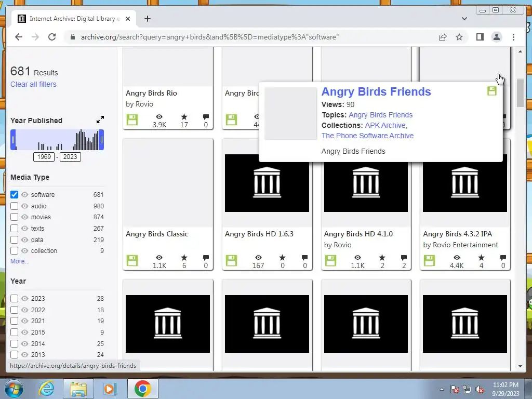Click the right handle of the year range slider
Screen dimensions: 532x399
pyautogui.click(x=101, y=140)
